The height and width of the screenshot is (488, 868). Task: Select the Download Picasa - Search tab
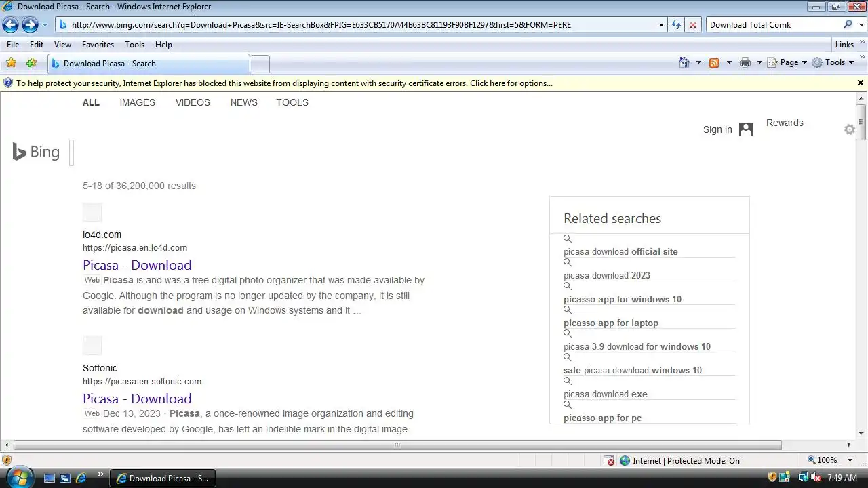[149, 64]
